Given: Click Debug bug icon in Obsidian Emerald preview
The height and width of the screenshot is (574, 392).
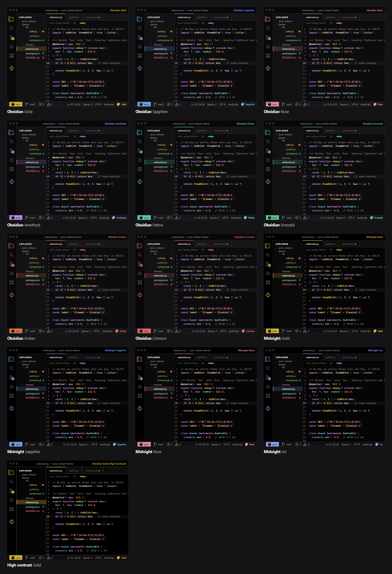Looking at the screenshot, I should (x=268, y=160).
